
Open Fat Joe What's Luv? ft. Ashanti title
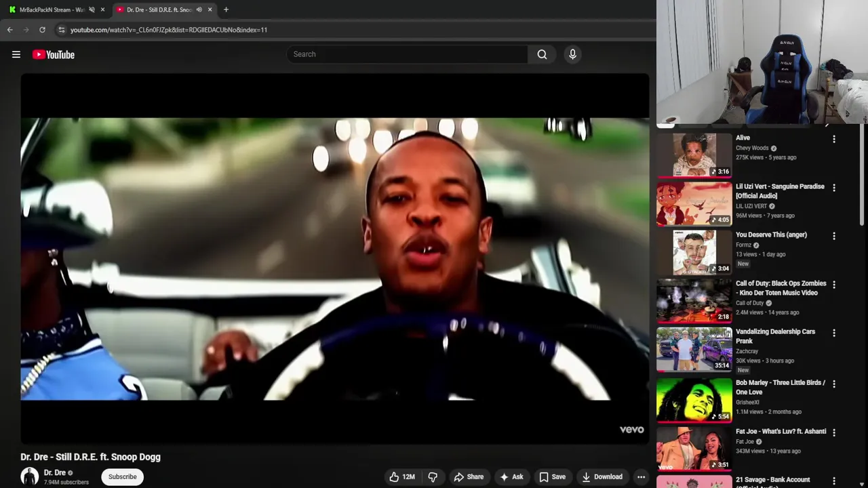781,431
